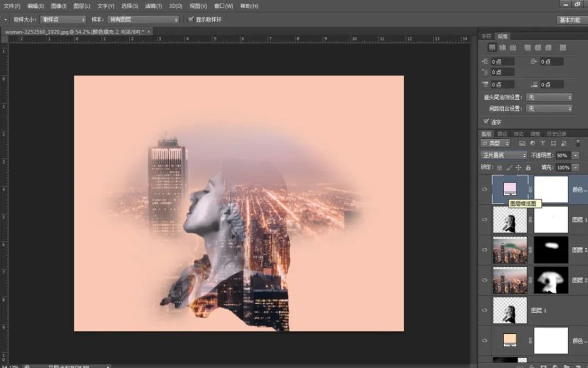Select right-align text in paragraph panel
Screen dimensions: 588x368
[513, 48]
